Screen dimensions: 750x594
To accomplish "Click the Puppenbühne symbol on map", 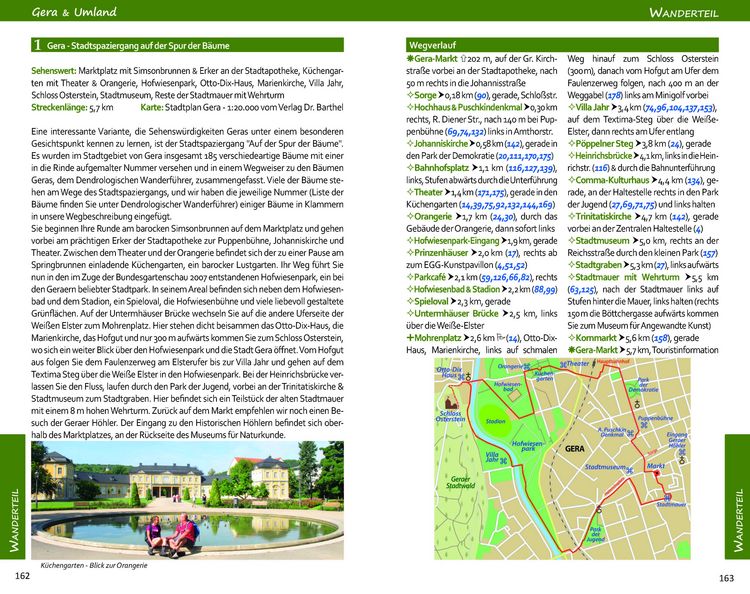I will coord(644,424).
